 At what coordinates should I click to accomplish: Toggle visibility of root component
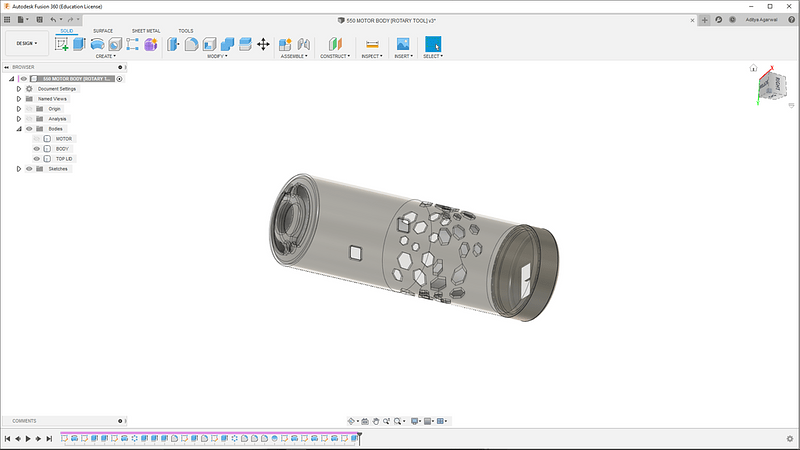coord(23,79)
